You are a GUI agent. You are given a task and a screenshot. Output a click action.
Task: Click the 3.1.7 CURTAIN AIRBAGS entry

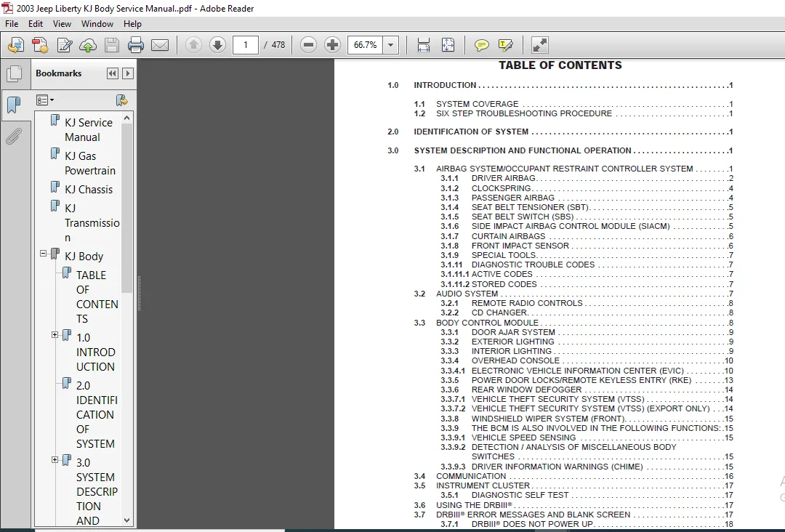587,236
